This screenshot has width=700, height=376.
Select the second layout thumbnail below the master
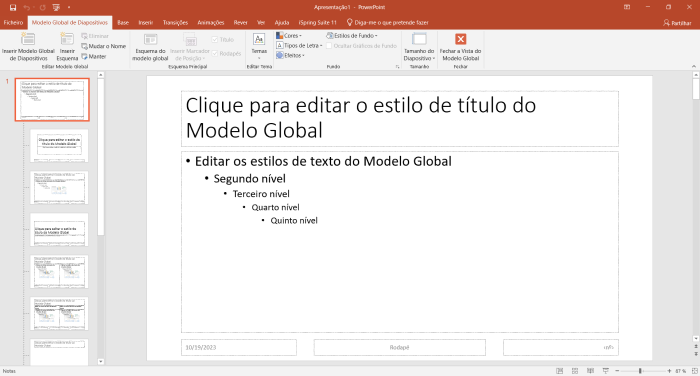(59, 188)
